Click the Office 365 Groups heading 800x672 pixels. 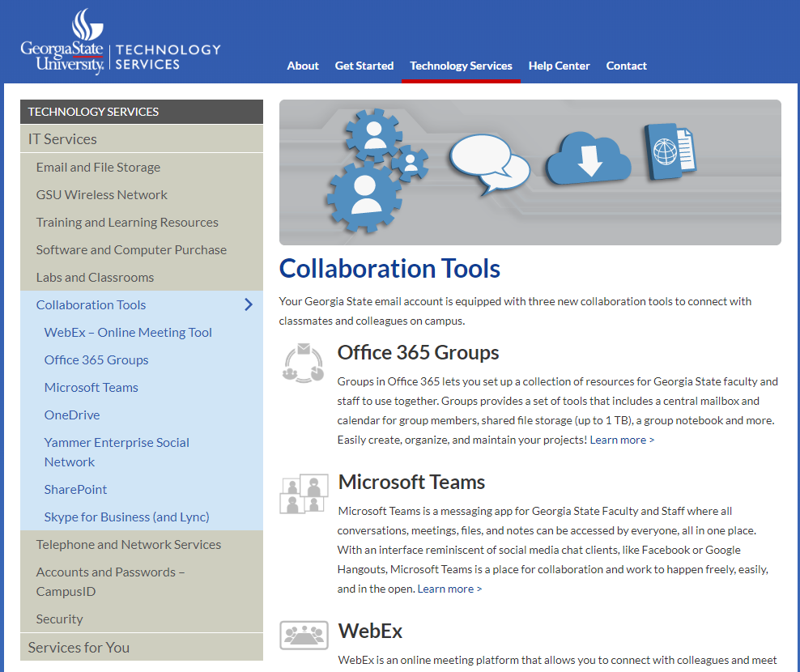click(418, 352)
